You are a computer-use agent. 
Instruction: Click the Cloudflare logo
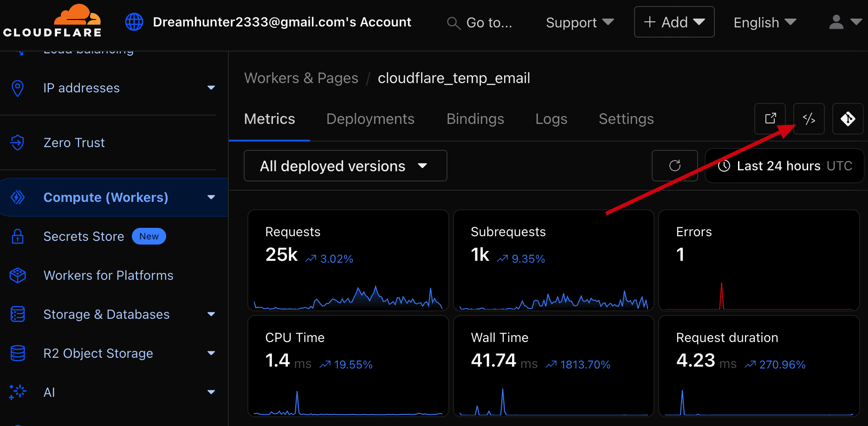(x=52, y=21)
